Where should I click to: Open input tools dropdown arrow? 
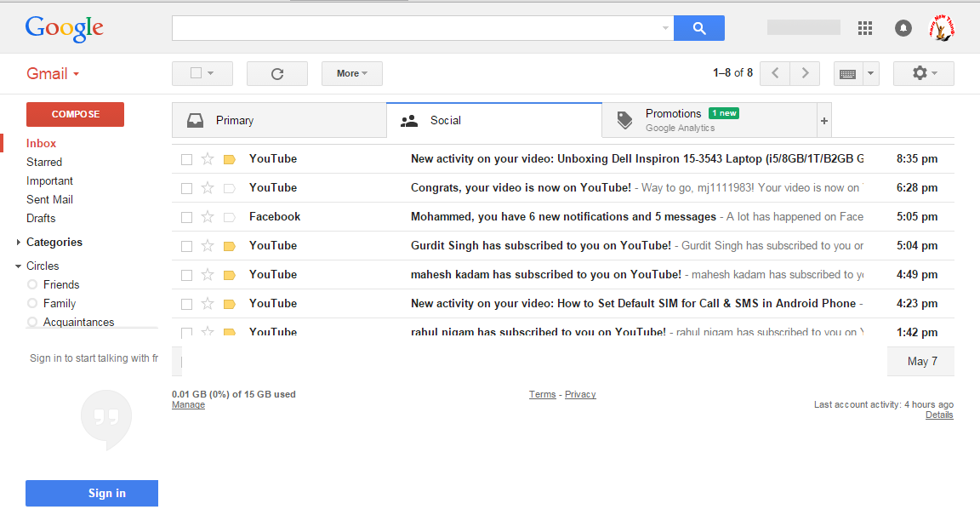[x=870, y=74]
